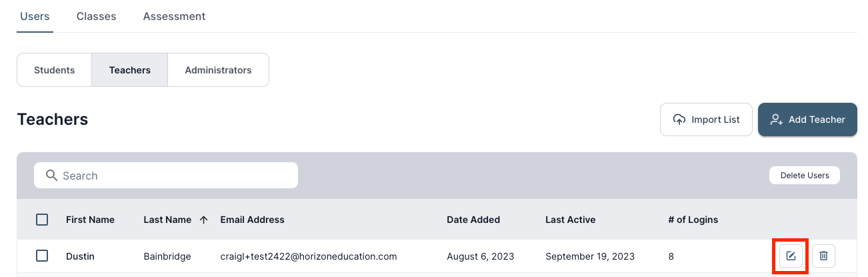Click the trash icon to delete Dustin
868x277 pixels.
823,256
